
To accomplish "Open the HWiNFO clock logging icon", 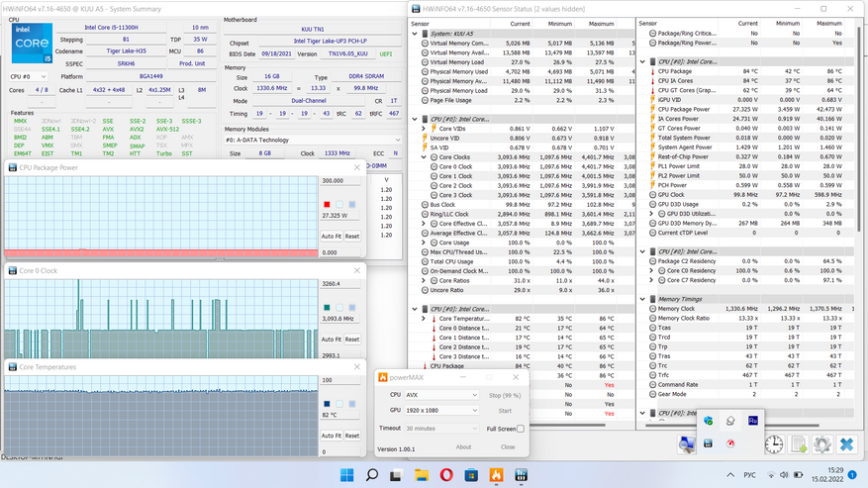I will (773, 444).
